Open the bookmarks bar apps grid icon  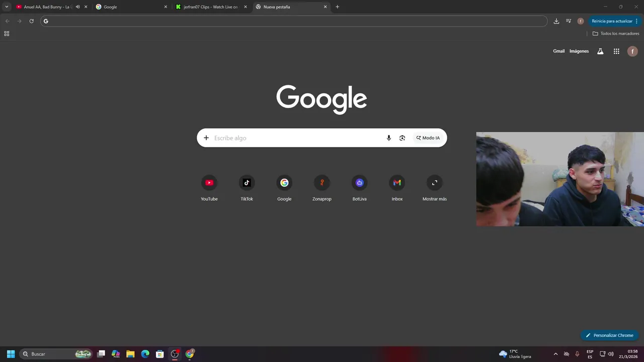click(x=7, y=34)
